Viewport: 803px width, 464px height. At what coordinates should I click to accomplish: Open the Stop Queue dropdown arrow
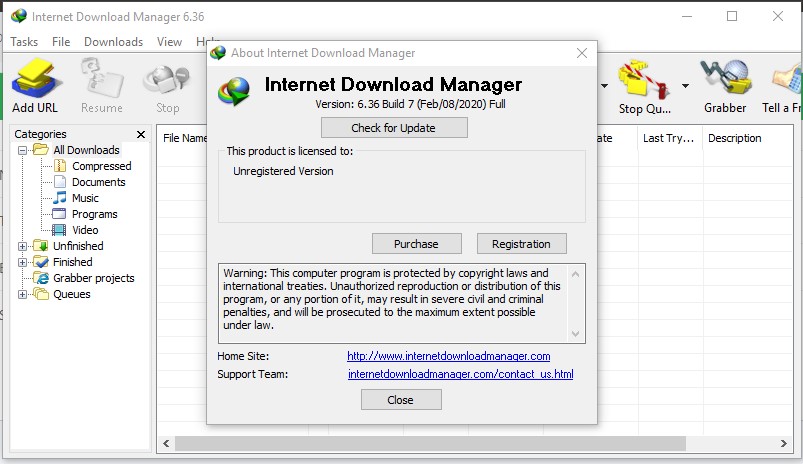(685, 86)
